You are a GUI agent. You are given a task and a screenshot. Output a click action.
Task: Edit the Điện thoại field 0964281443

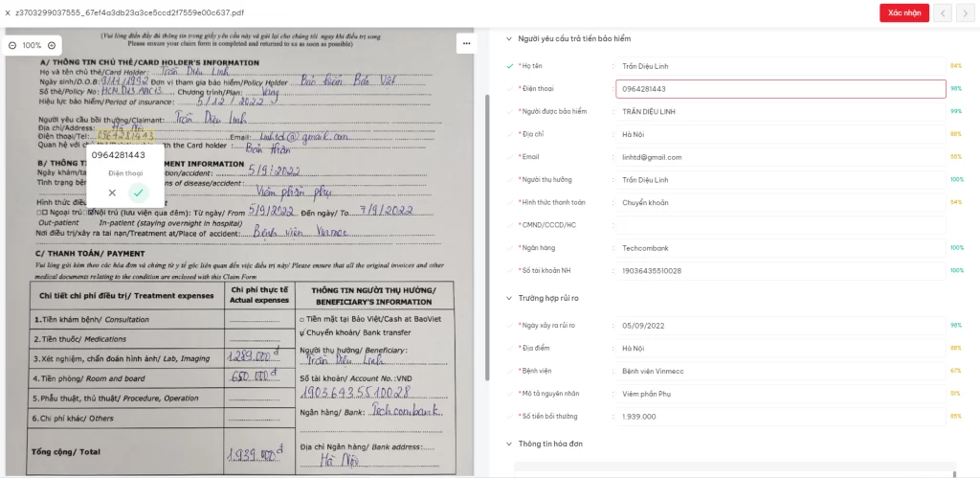(781, 89)
